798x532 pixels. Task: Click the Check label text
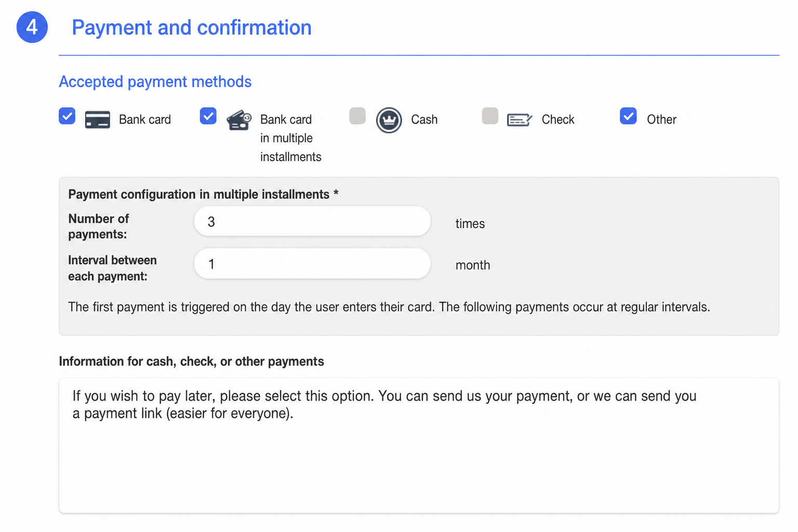pyautogui.click(x=558, y=119)
